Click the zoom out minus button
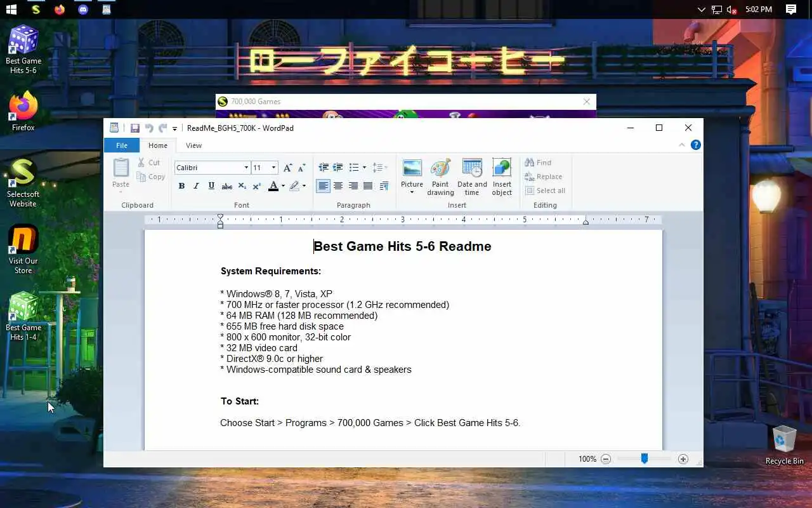 tap(606, 458)
